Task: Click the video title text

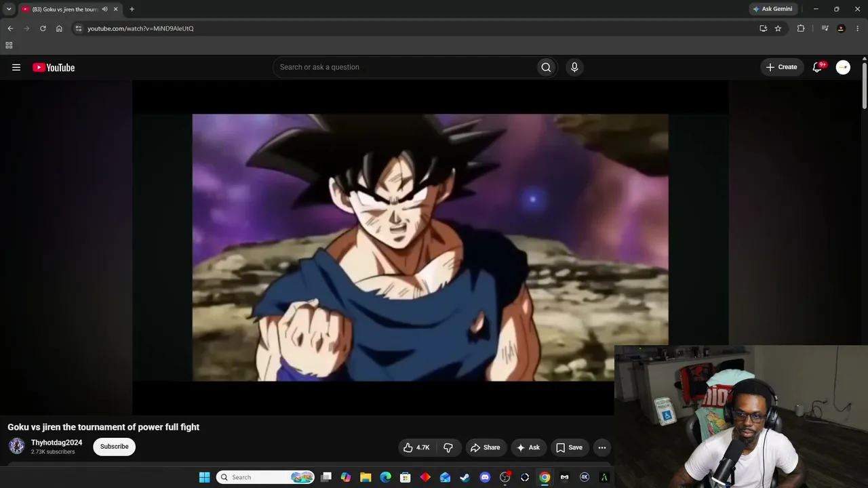Action: [x=104, y=427]
